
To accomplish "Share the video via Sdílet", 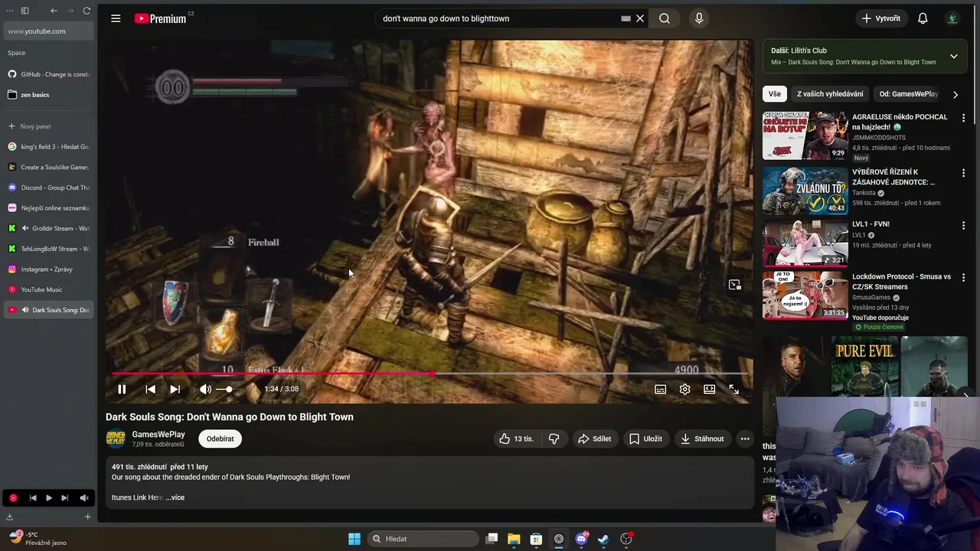I will pos(594,439).
